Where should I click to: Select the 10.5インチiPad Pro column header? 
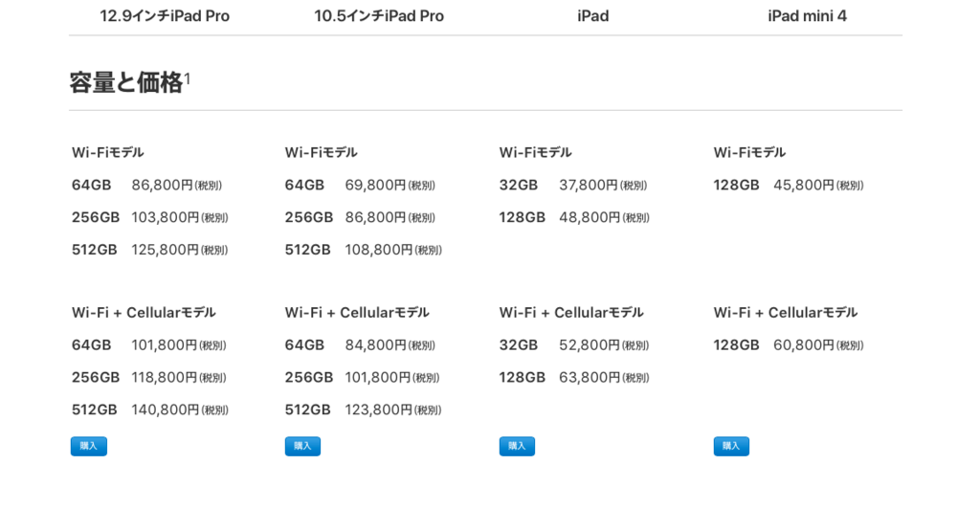pyautogui.click(x=379, y=16)
